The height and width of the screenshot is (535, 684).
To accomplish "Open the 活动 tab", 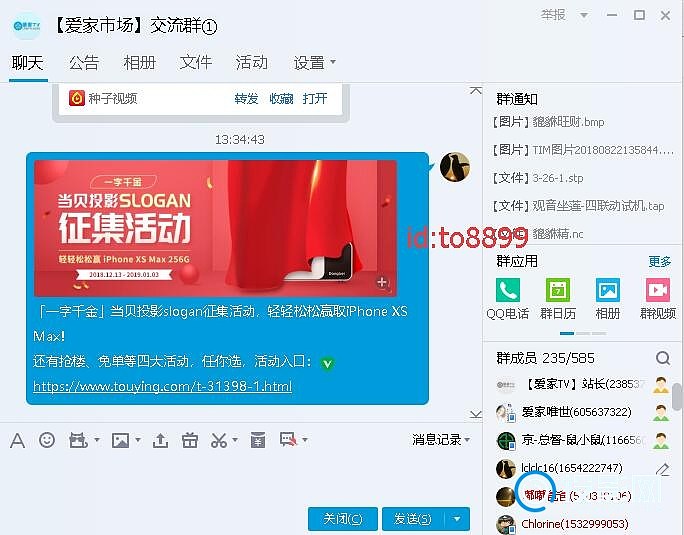I will (252, 63).
